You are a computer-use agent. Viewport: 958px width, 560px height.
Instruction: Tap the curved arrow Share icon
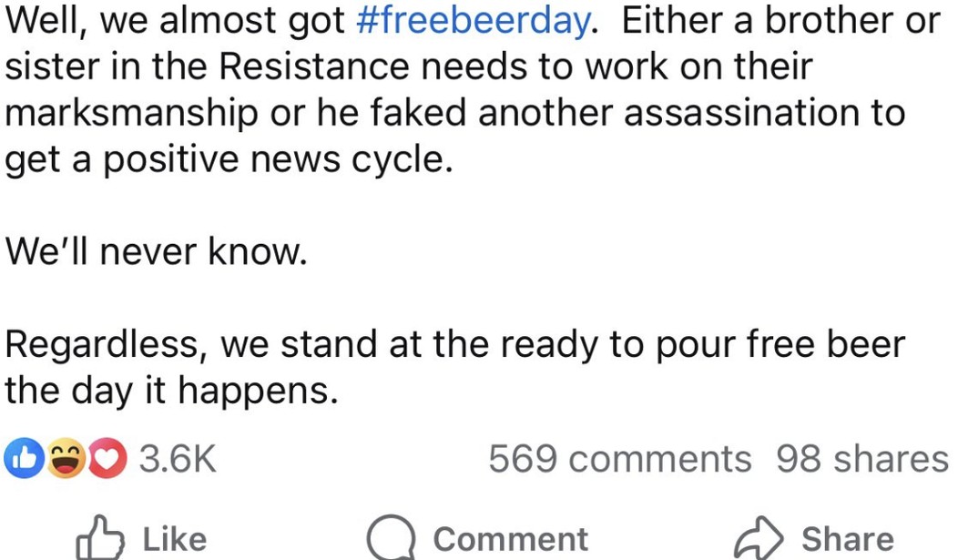759,538
